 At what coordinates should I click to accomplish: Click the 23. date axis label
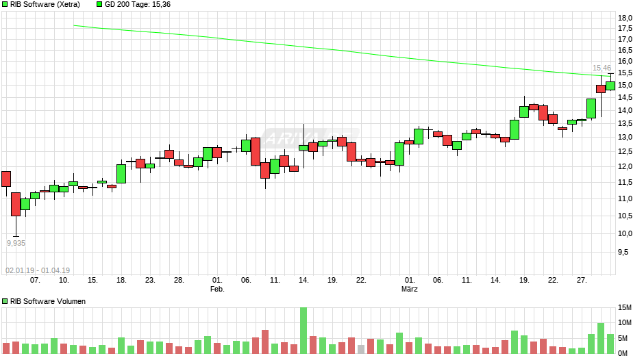point(150,280)
